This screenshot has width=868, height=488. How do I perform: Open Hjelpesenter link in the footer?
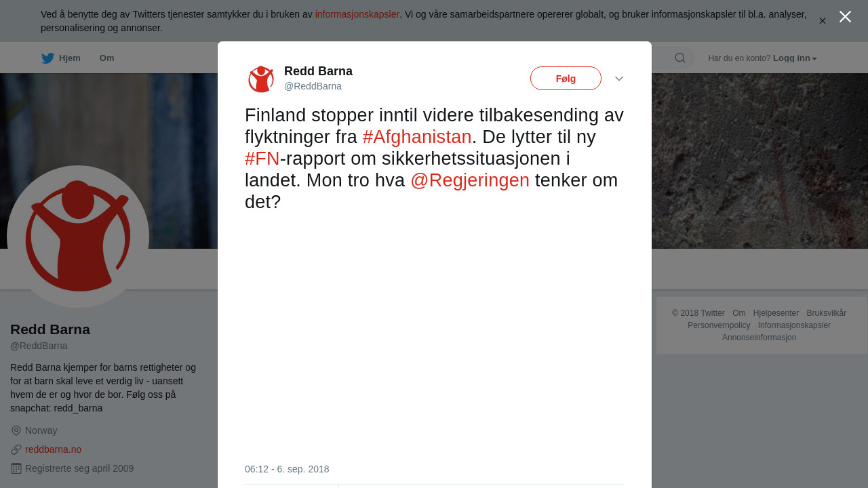pos(776,313)
